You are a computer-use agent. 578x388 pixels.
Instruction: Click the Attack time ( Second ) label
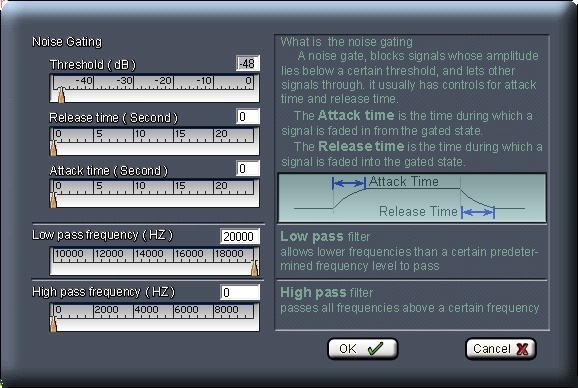click(x=109, y=171)
